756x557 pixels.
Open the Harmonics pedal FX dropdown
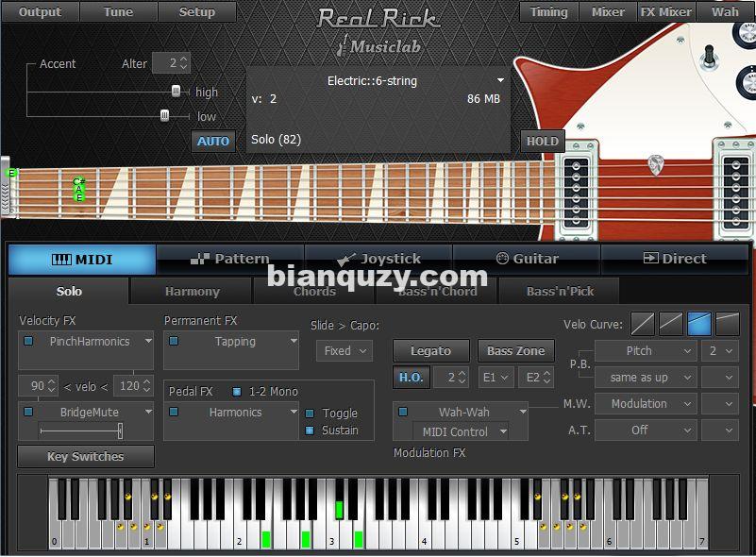294,412
